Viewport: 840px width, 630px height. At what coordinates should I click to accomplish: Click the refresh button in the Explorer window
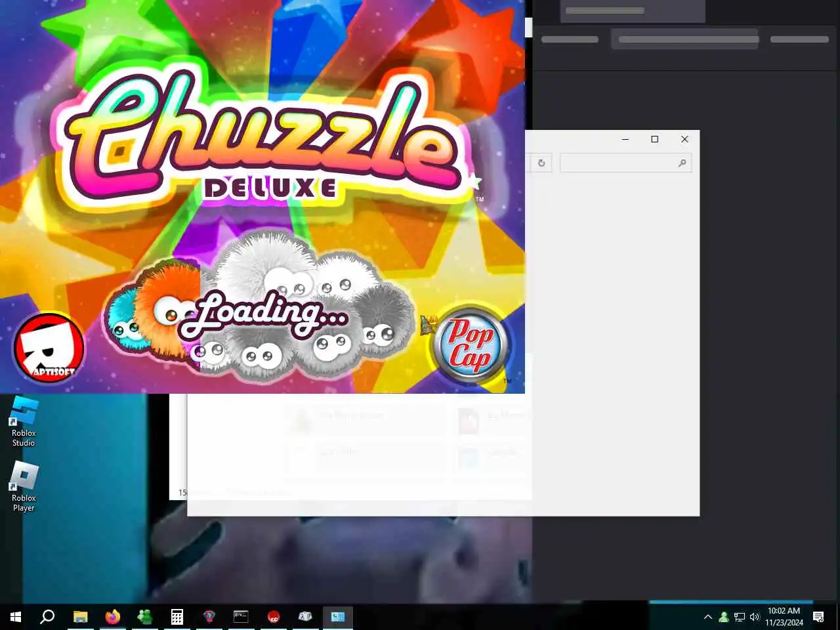(x=541, y=163)
